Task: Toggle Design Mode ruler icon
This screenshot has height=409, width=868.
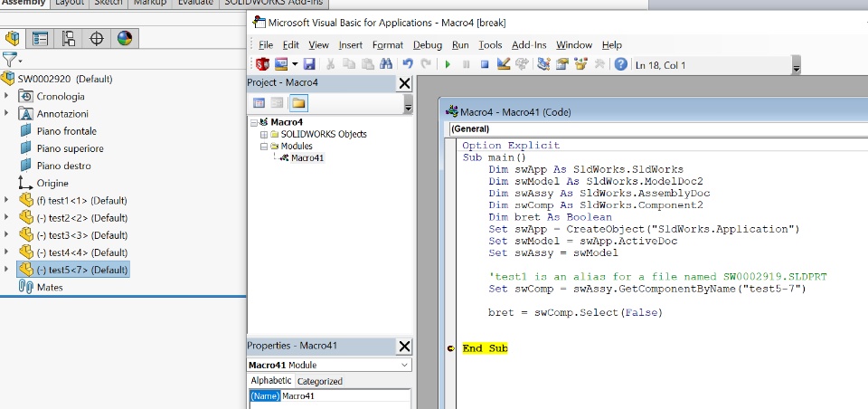Action: click(x=504, y=64)
